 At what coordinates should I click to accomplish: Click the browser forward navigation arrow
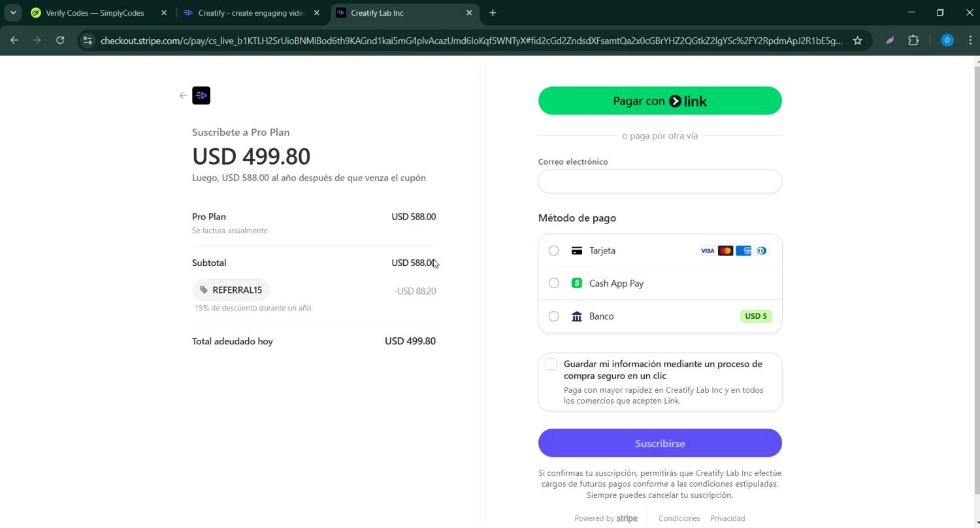[37, 41]
